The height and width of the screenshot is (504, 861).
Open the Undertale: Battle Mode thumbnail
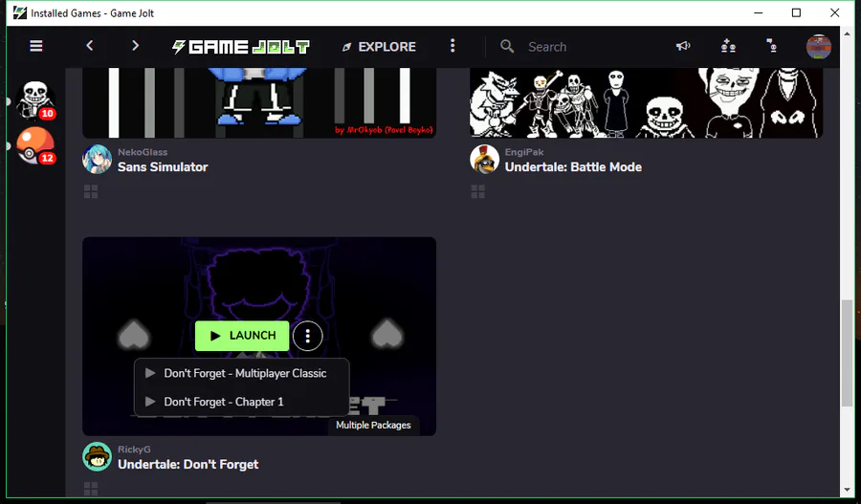[x=646, y=102]
